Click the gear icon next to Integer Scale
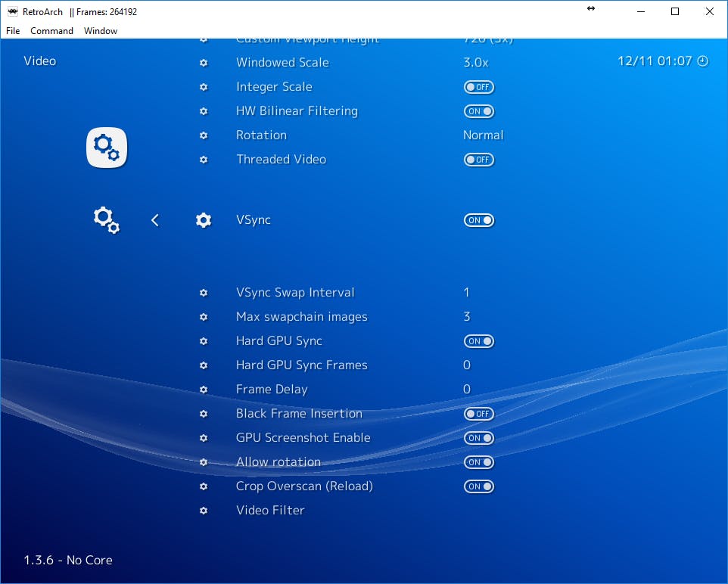Image resolution: width=728 pixels, height=584 pixels. [x=204, y=87]
